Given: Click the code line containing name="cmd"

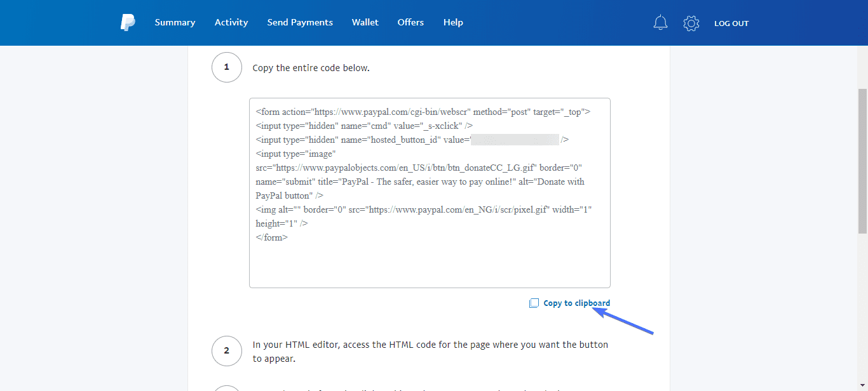Looking at the screenshot, I should (x=364, y=126).
